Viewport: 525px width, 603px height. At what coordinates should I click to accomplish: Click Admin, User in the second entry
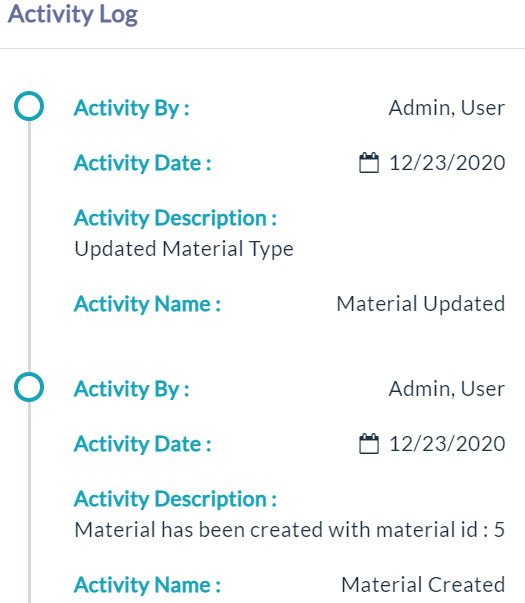pos(447,389)
